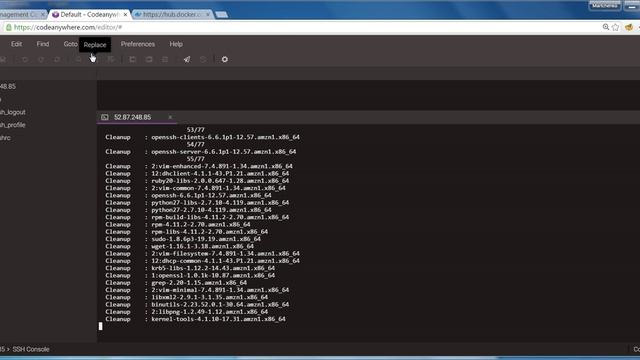Open the Preferences menu
640x360 pixels.
(x=138, y=44)
